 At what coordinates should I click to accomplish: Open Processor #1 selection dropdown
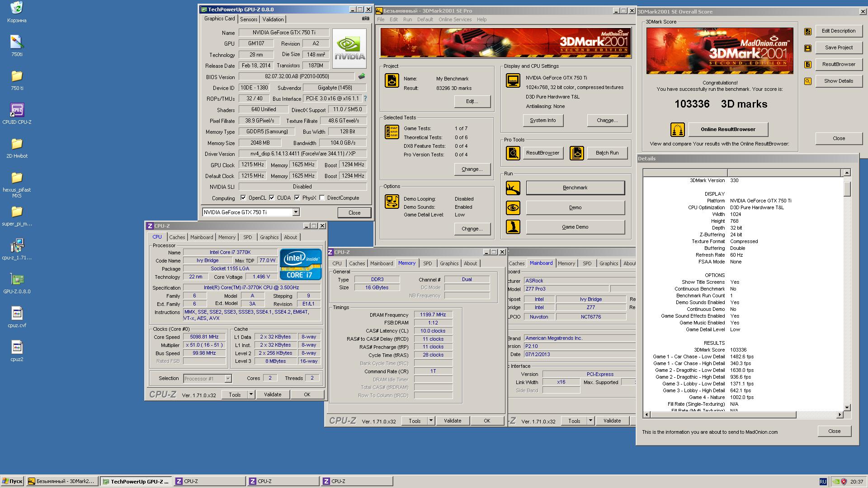[228, 379]
